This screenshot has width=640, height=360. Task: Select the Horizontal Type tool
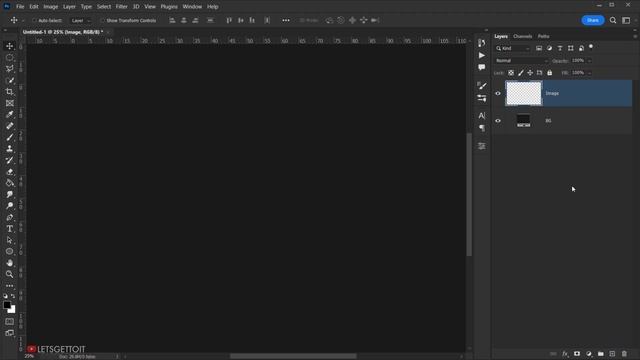pyautogui.click(x=9, y=229)
